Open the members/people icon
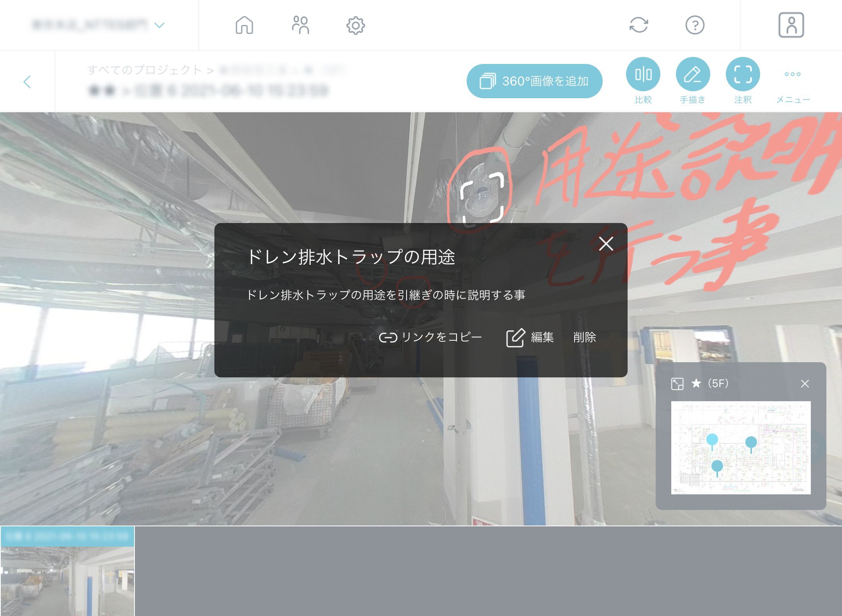842x616 pixels. [300, 25]
